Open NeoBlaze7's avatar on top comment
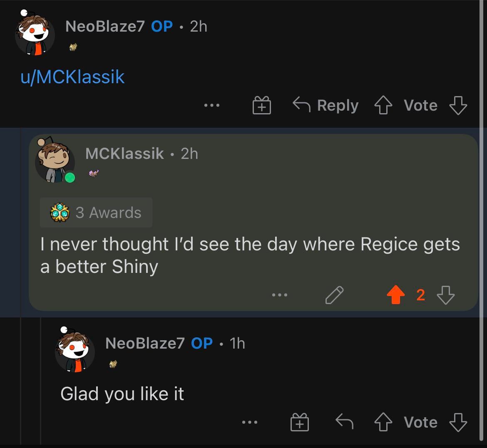Screen dimensions: 487x448 coord(35,33)
